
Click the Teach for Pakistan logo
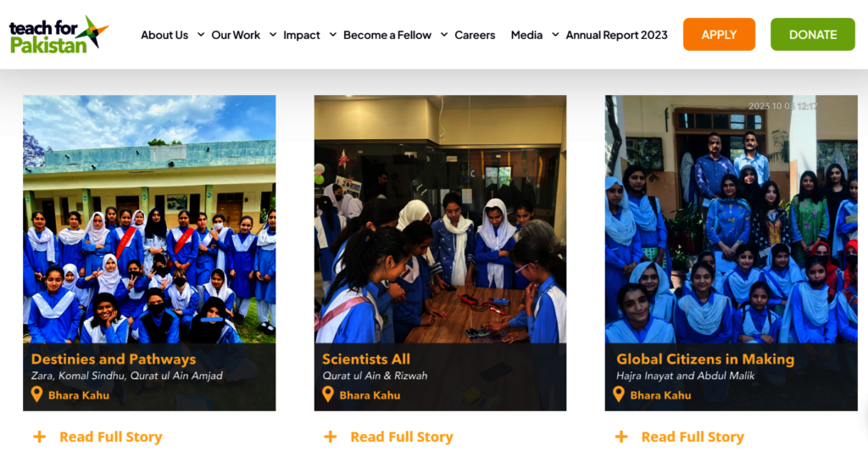[58, 34]
